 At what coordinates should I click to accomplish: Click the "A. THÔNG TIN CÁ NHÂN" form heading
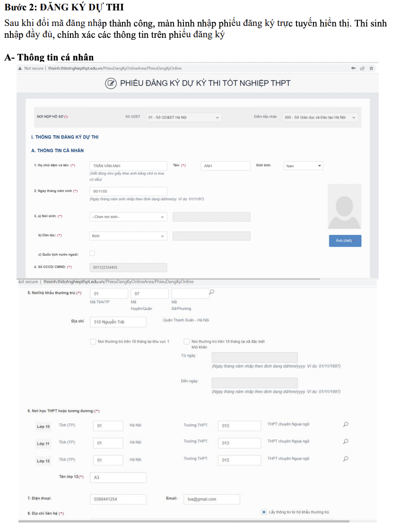[x=57, y=150]
